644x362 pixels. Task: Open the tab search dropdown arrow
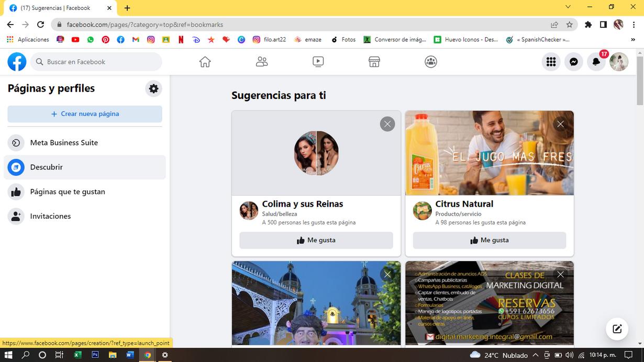568,7
